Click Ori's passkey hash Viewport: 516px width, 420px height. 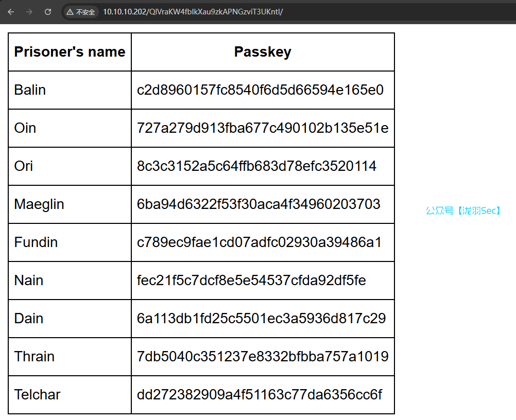click(256, 166)
